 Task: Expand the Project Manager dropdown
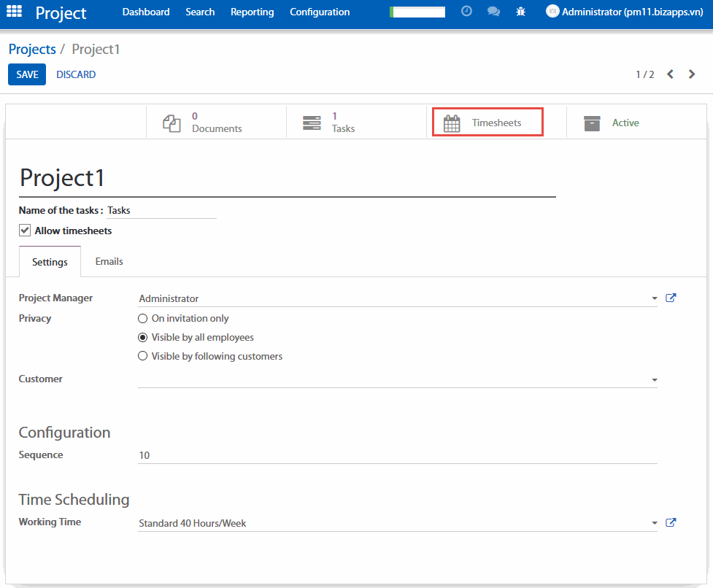[x=654, y=298]
